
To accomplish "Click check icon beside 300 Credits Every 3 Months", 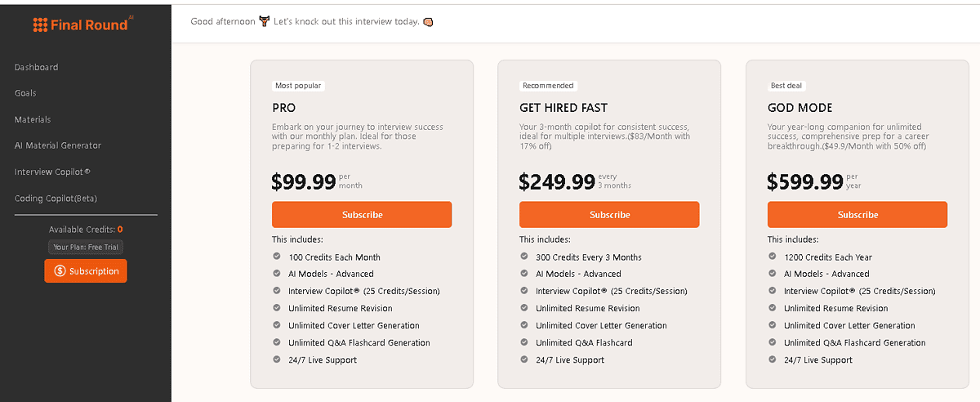I will pyautogui.click(x=524, y=257).
